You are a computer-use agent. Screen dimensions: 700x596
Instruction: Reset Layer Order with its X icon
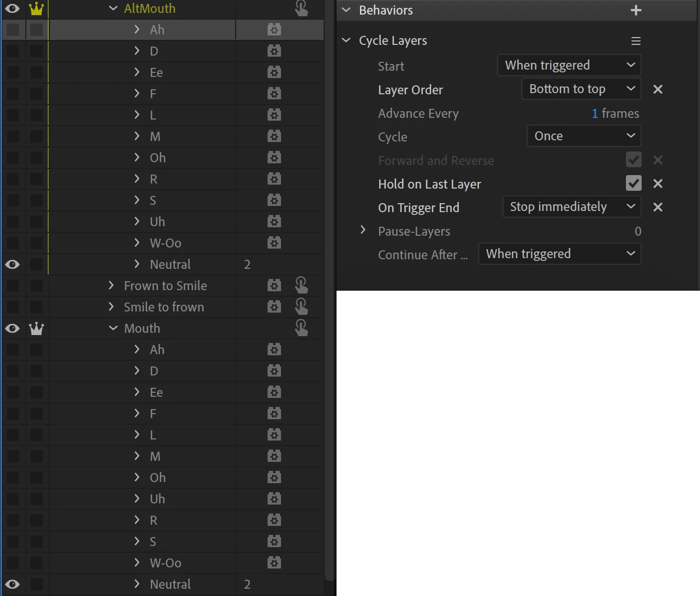point(658,89)
